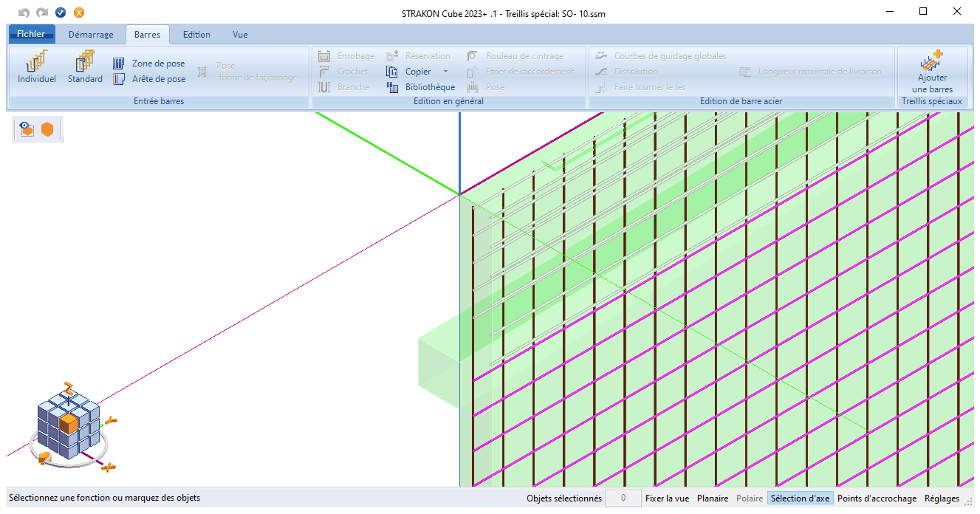980x514 pixels.
Task: Switch to the Démarrage tab
Action: (x=91, y=35)
